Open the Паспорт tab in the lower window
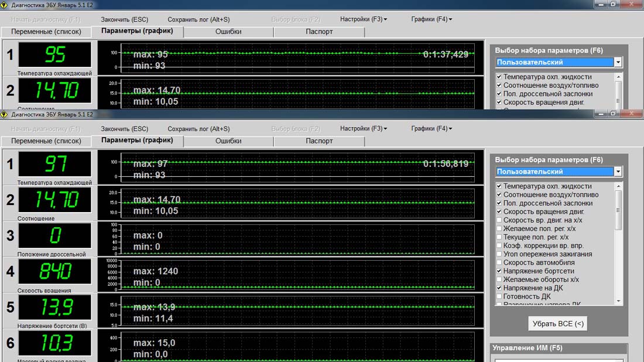The height and width of the screenshot is (362, 644). point(319,141)
